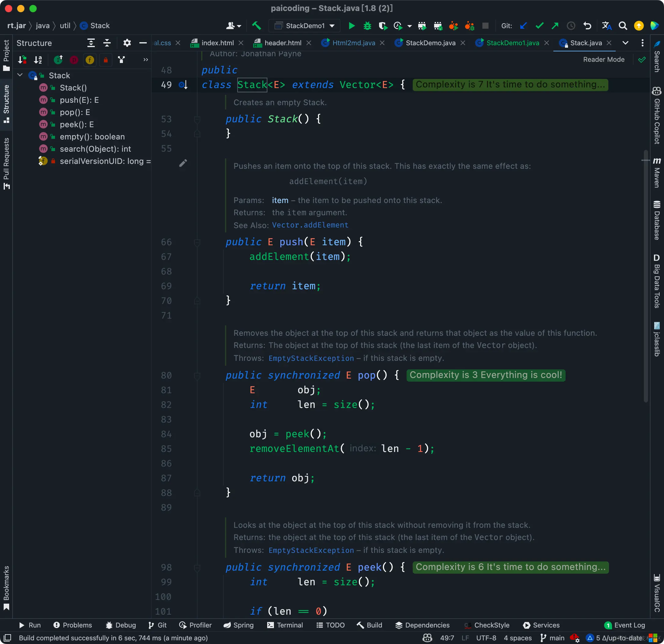Viewport: 664px width, 644px height.
Task: Follow the Vector.addElement doc link
Action: pos(310,225)
